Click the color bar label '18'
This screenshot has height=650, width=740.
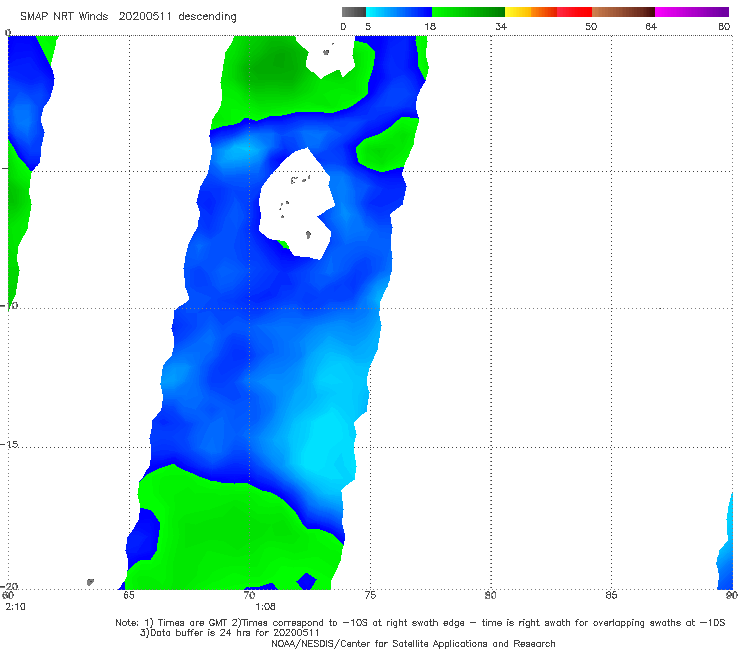430,27
